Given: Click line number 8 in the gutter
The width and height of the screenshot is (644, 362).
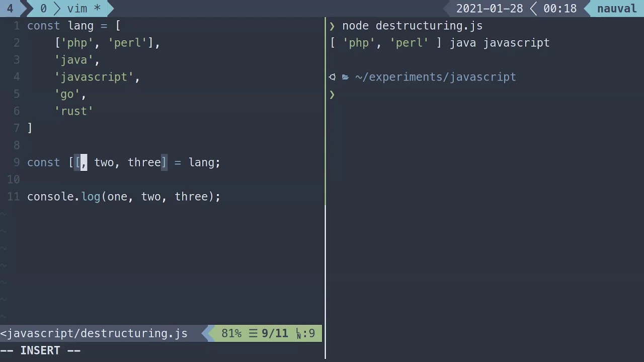Looking at the screenshot, I should pyautogui.click(x=17, y=145).
